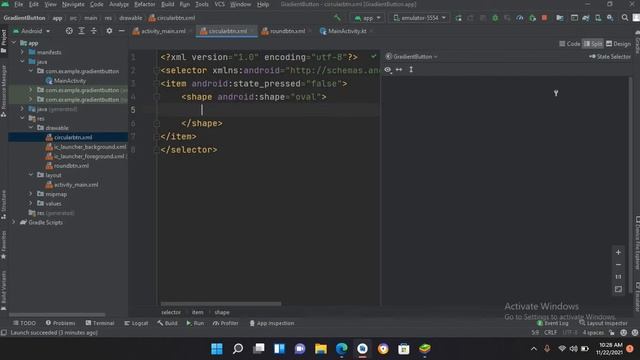The height and width of the screenshot is (360, 640).
Task: Open the Terminal tool window
Action: tap(100, 323)
